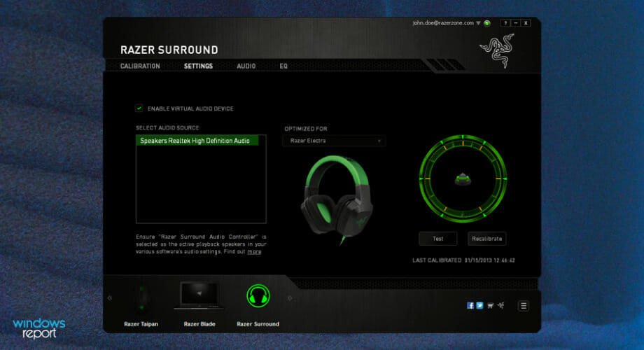Open the help question mark button
Viewport: 644px width, 350px height.
click(505, 23)
